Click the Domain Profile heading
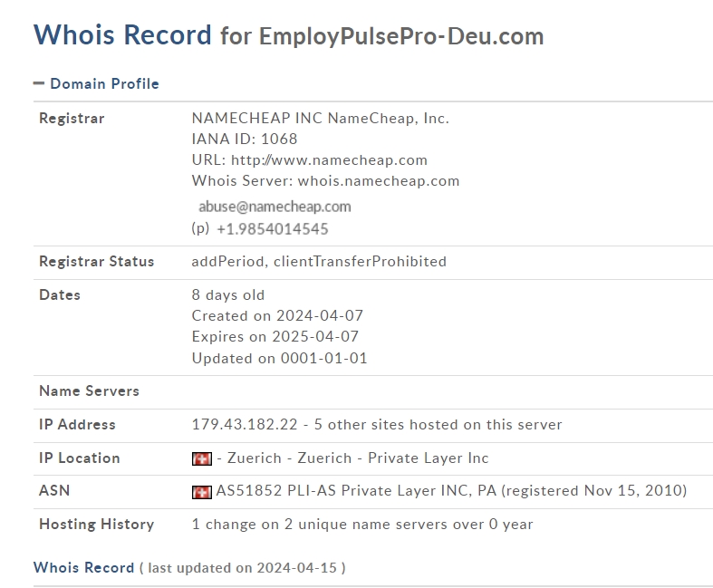This screenshot has width=713, height=588. point(104,83)
